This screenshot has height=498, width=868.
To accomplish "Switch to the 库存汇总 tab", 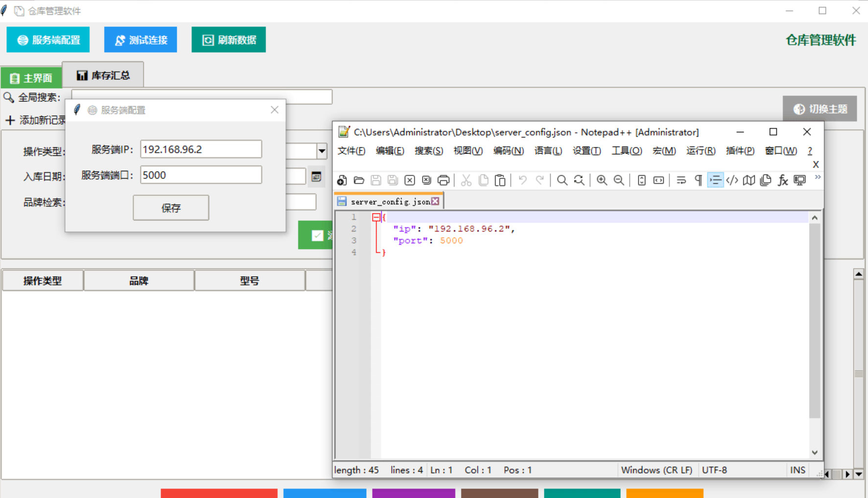I will (x=103, y=75).
